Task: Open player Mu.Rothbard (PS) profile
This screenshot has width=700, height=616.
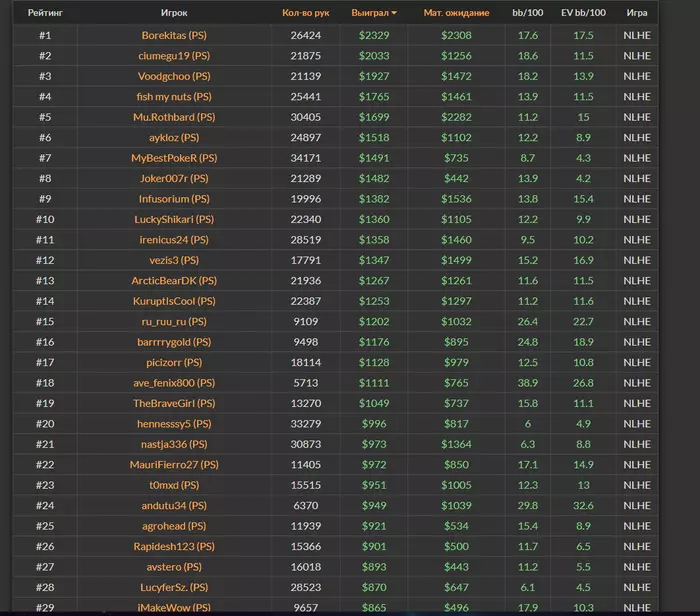Action: [174, 117]
